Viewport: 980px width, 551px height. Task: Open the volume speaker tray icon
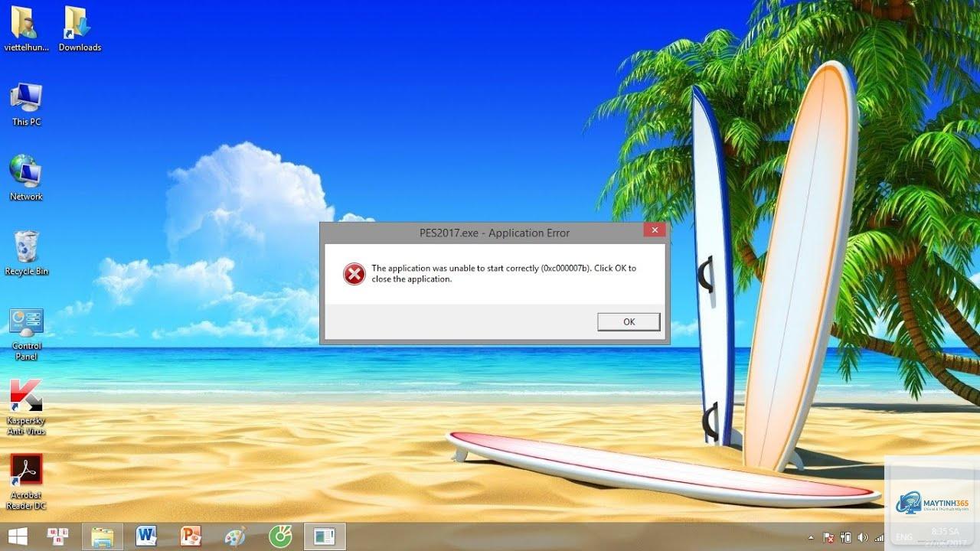coord(863,538)
